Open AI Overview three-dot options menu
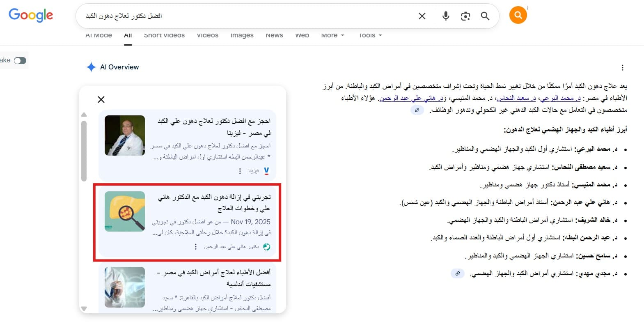Viewport: 644px width, 333px height. click(x=622, y=68)
